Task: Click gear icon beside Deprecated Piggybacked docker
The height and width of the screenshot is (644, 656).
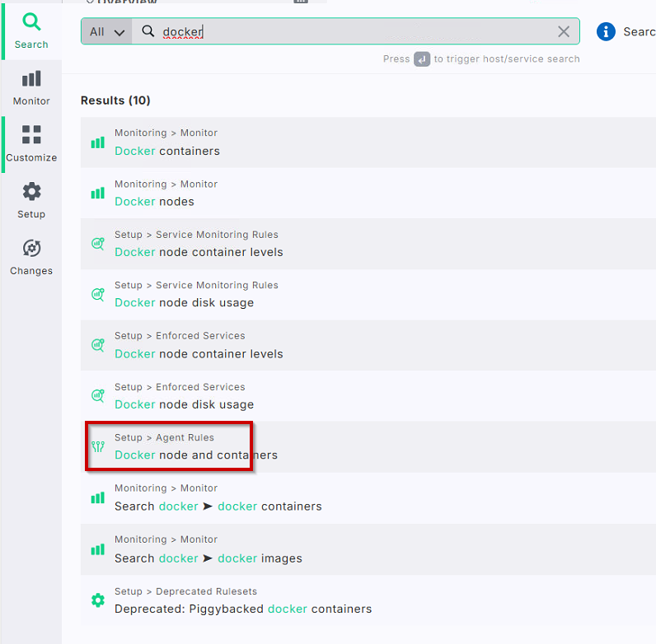Action: [98, 600]
